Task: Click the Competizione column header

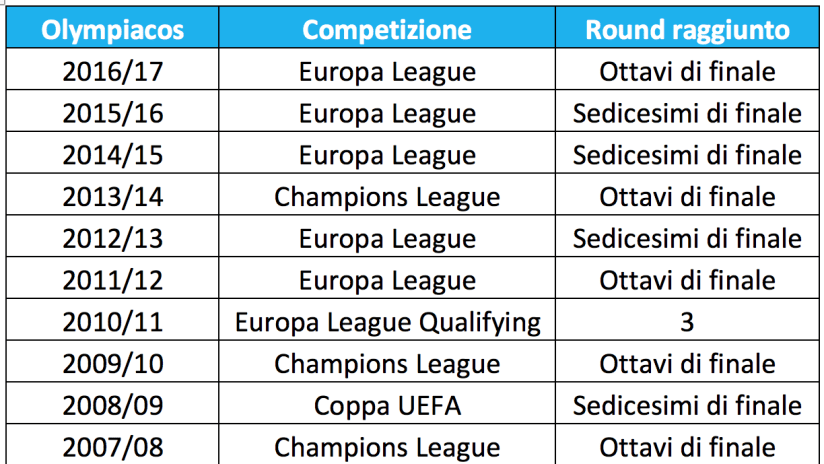Action: click(387, 27)
